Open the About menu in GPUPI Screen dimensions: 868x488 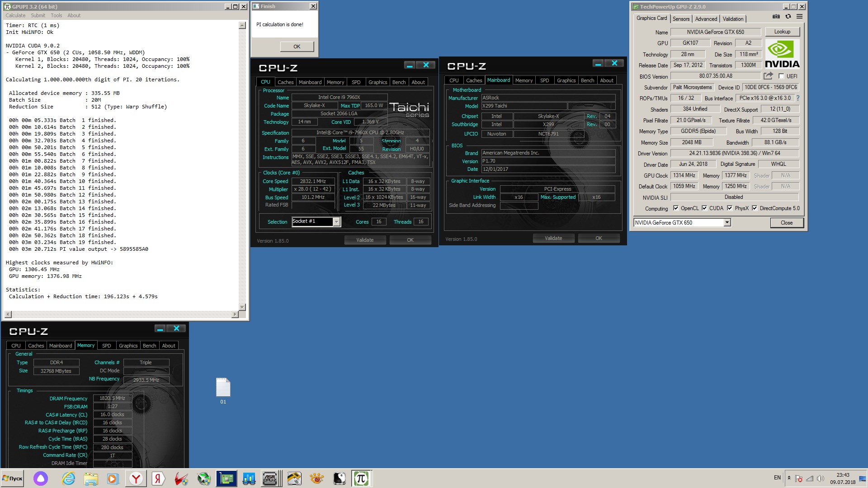(x=74, y=15)
